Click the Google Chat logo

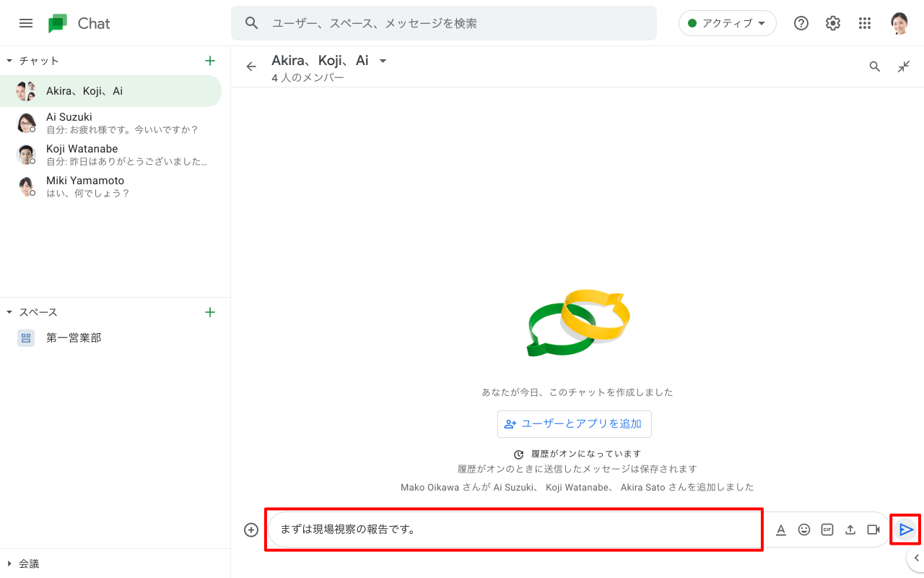[x=58, y=23]
